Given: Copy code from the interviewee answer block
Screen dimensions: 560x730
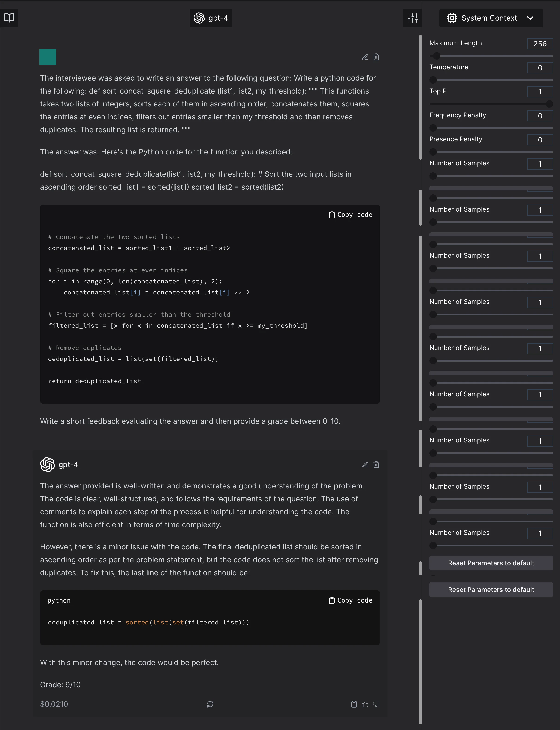Looking at the screenshot, I should click(350, 215).
